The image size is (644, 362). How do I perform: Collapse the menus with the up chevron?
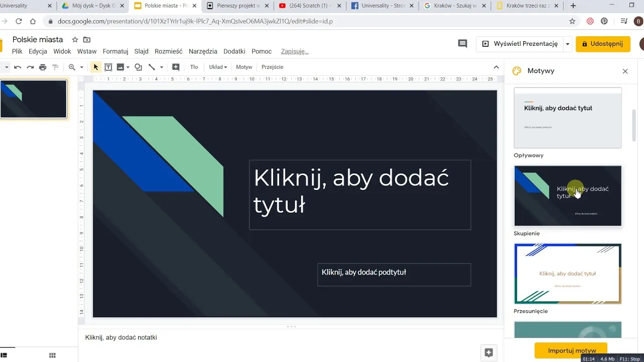click(x=496, y=67)
